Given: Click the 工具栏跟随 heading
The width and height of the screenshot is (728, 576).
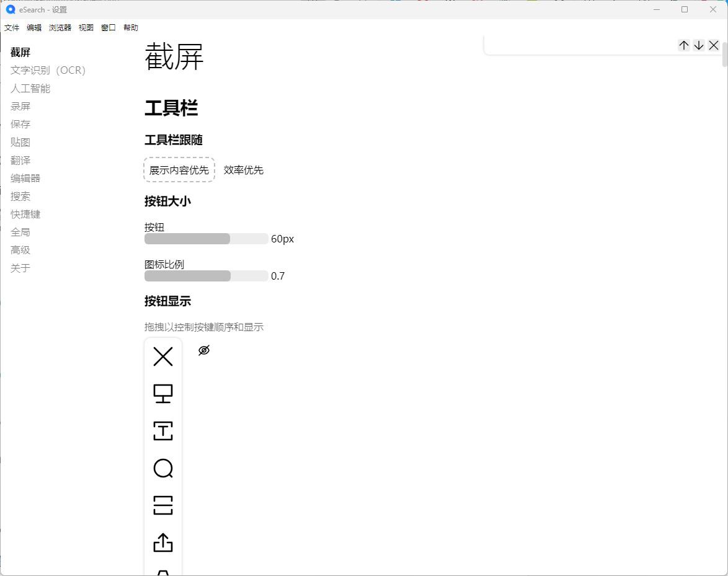Looking at the screenshot, I should (174, 140).
